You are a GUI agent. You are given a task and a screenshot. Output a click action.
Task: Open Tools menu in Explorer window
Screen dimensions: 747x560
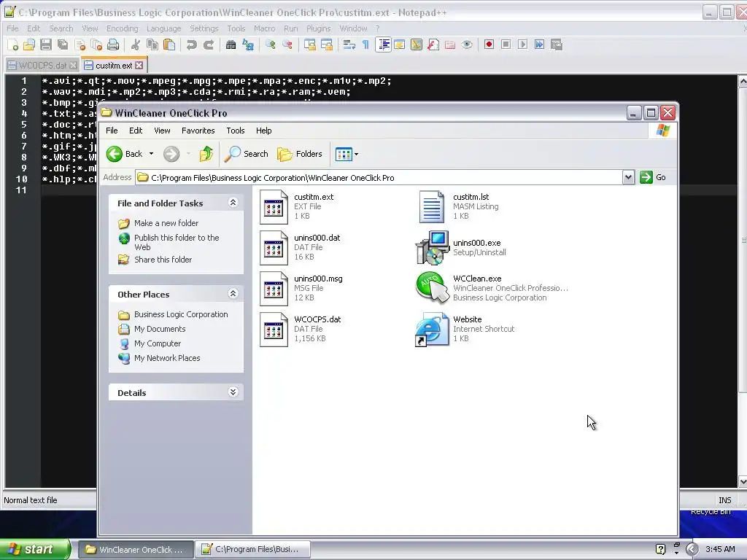coord(236,131)
